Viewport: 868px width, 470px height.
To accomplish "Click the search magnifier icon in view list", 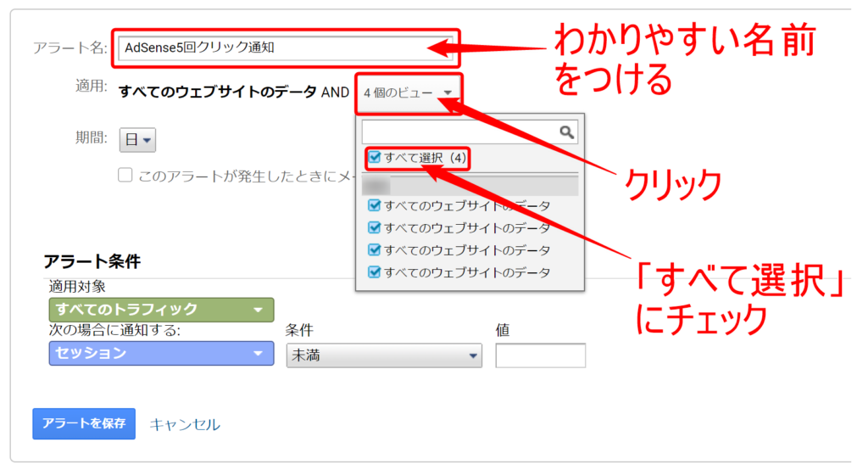I will (567, 131).
